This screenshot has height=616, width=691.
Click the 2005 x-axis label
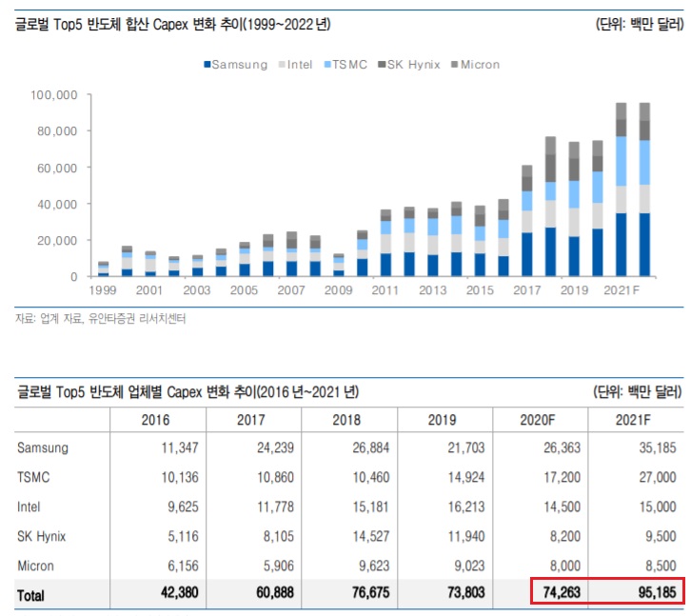244,290
